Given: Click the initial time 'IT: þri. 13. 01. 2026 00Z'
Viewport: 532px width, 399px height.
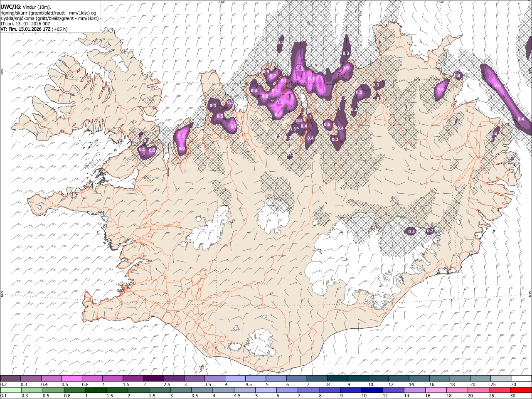Looking at the screenshot, I should tap(25, 24).
